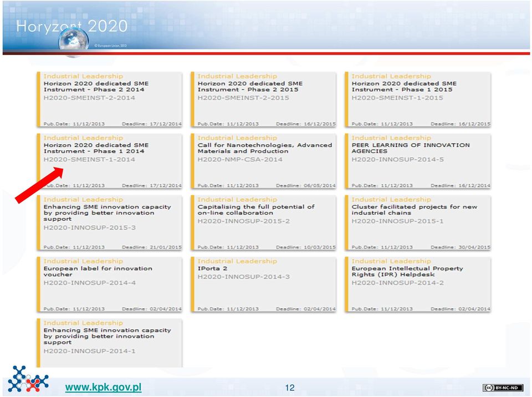The height and width of the screenshot is (397, 532).
Task: Click the globe icon in the header
Action: coord(73,42)
